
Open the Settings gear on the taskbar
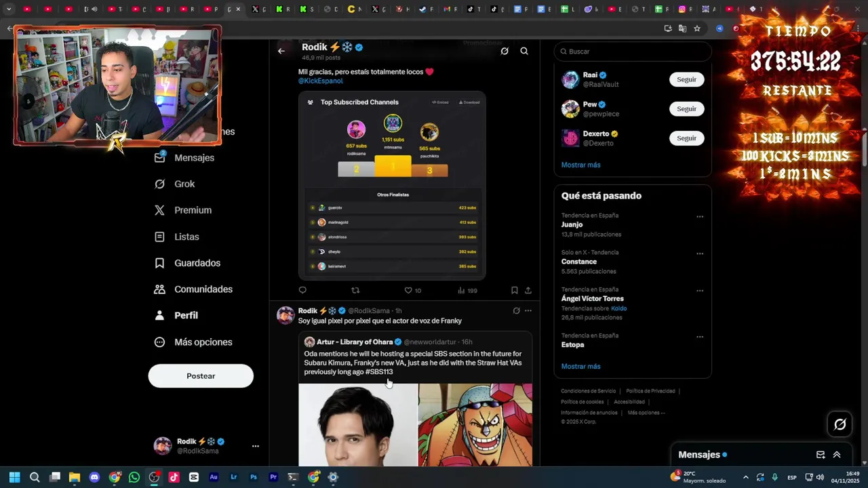333,477
